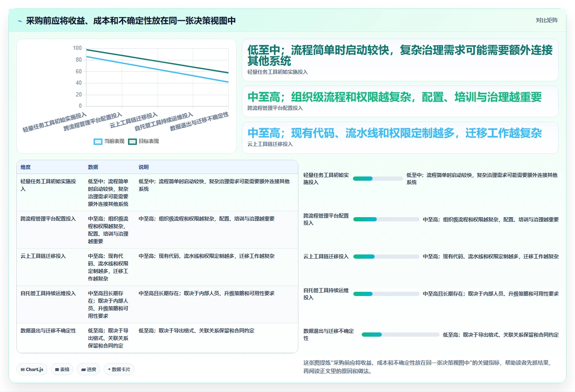Click the 跨流程管理平台配置投入 label in the progress list
This screenshot has height=392, width=575.
326,219
